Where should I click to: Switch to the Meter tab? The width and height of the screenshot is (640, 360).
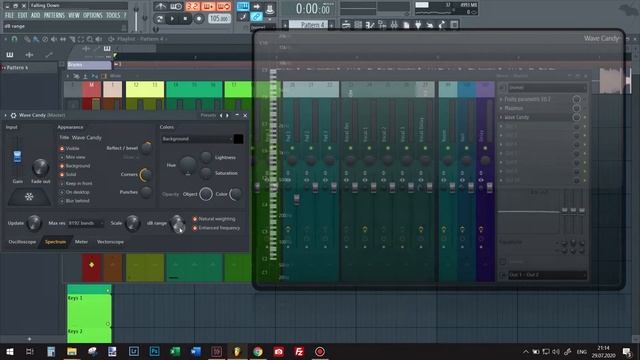click(x=81, y=242)
